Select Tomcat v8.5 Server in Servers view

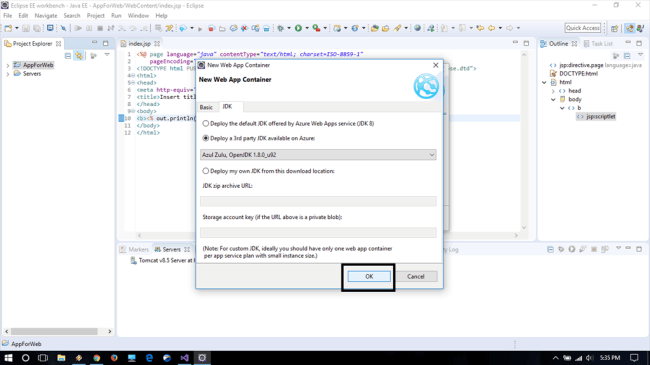pyautogui.click(x=162, y=260)
